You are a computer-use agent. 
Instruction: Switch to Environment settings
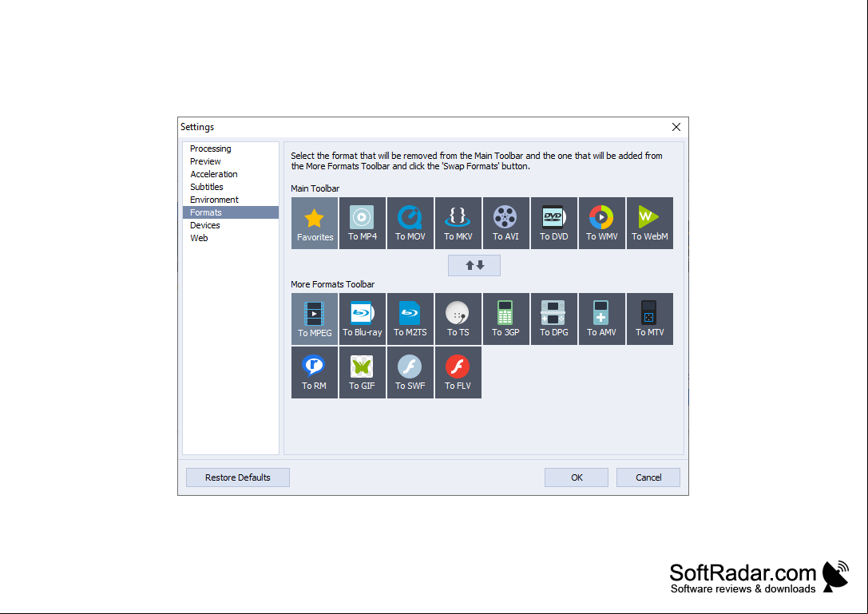pyautogui.click(x=231, y=200)
